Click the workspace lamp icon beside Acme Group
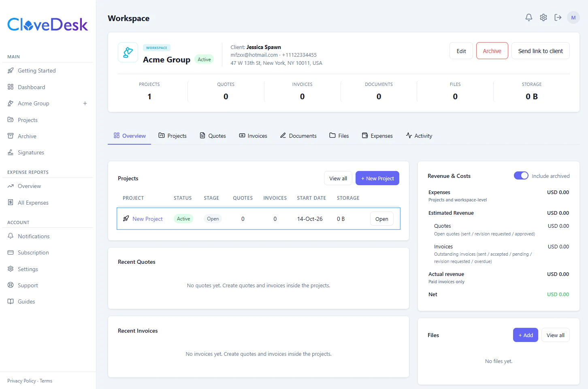Image resolution: width=588 pixels, height=389 pixels. (128, 52)
